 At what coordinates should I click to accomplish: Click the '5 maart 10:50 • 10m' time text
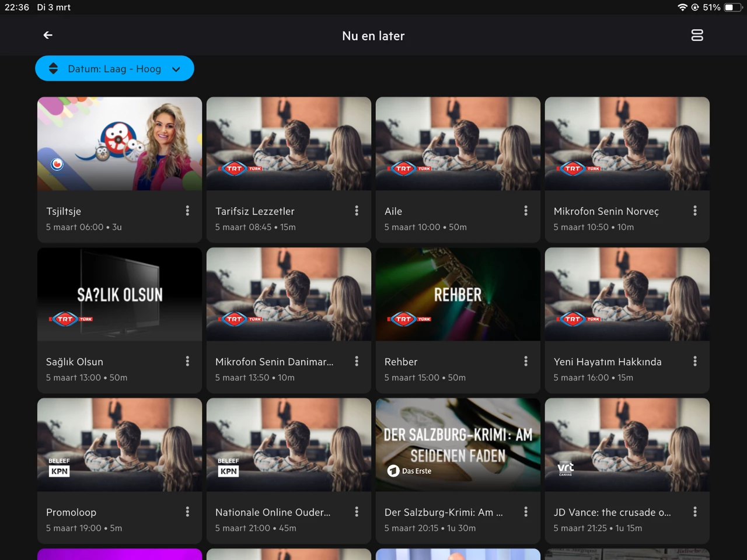pyautogui.click(x=594, y=227)
